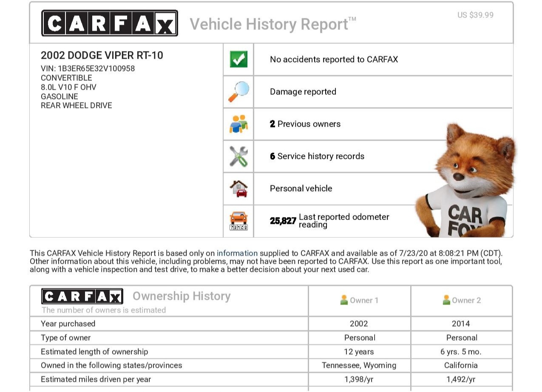The height and width of the screenshot is (392, 542).
Task: Click the Owner 2 person icon
Action: (446, 300)
